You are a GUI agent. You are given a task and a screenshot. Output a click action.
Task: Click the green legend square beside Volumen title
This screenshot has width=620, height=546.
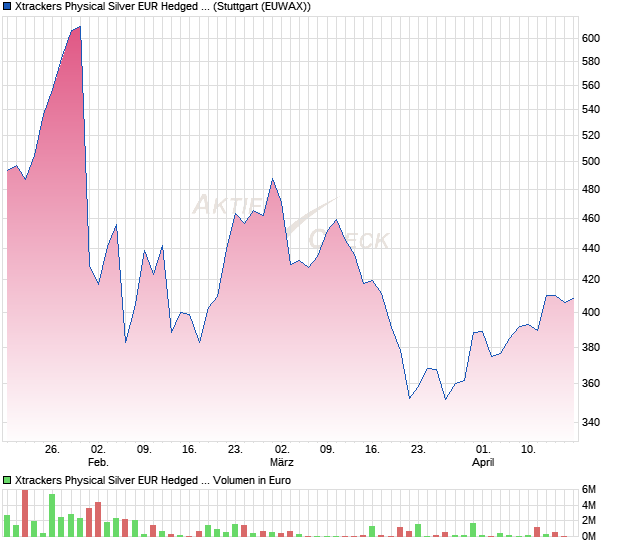[8, 480]
